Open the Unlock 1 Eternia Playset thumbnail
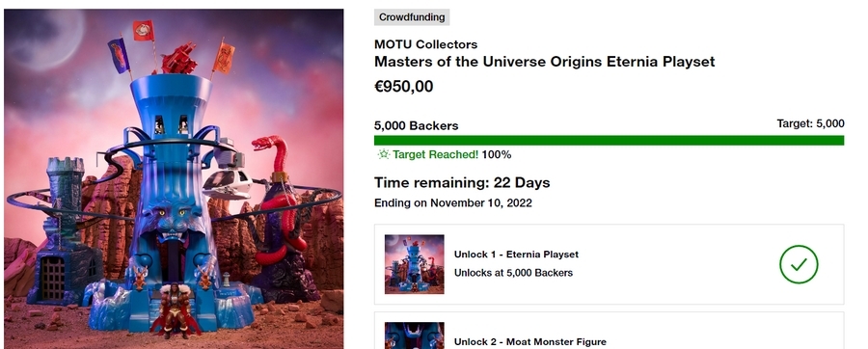Viewport: 868px width, 349px height. coord(414,264)
